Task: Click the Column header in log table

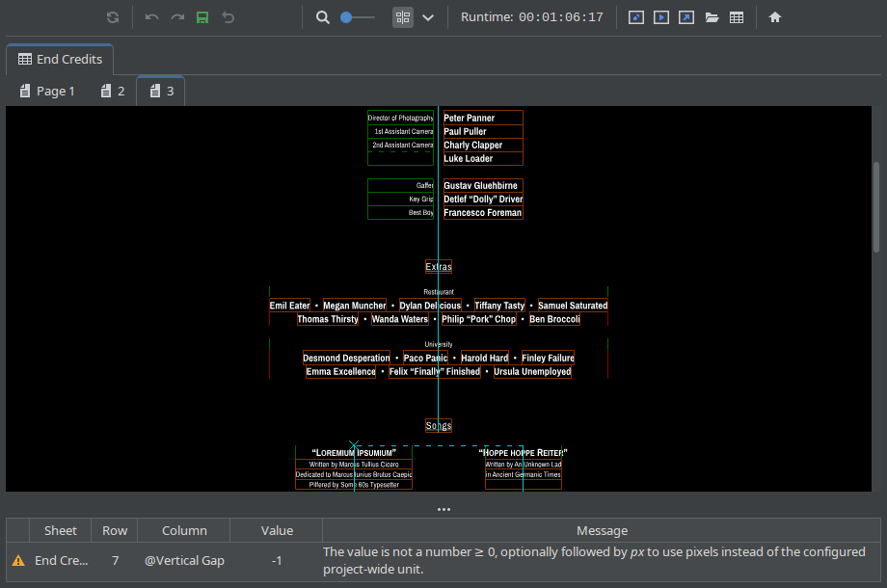Action: (184, 531)
